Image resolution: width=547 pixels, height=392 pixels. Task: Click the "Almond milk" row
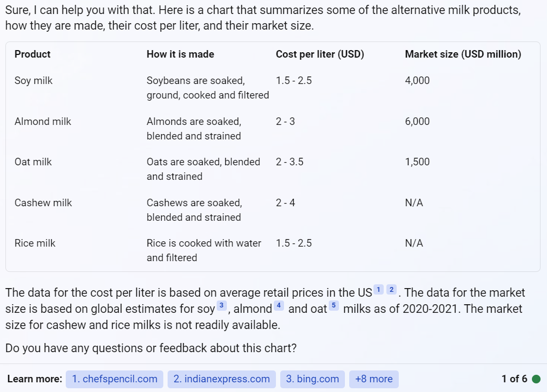pos(43,121)
